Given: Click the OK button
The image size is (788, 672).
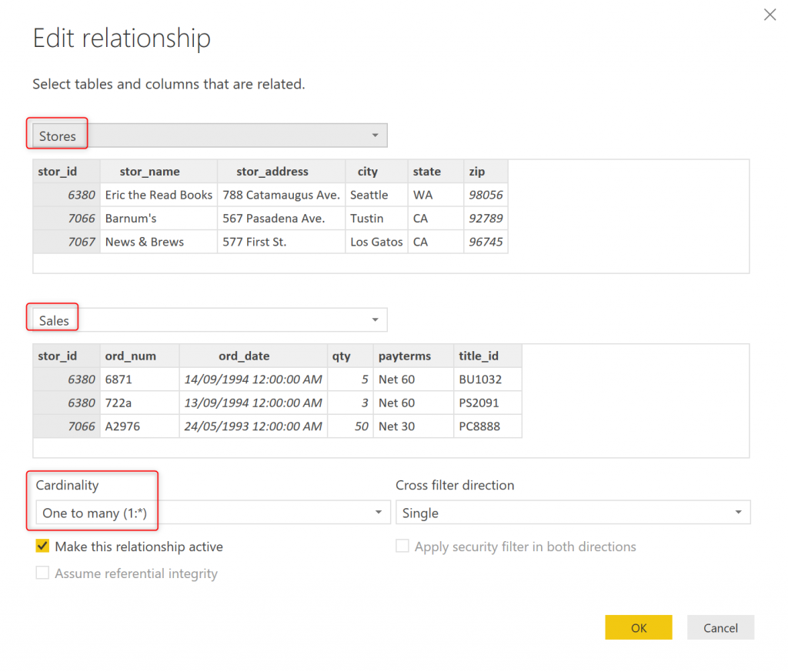Looking at the screenshot, I should click(x=638, y=627).
